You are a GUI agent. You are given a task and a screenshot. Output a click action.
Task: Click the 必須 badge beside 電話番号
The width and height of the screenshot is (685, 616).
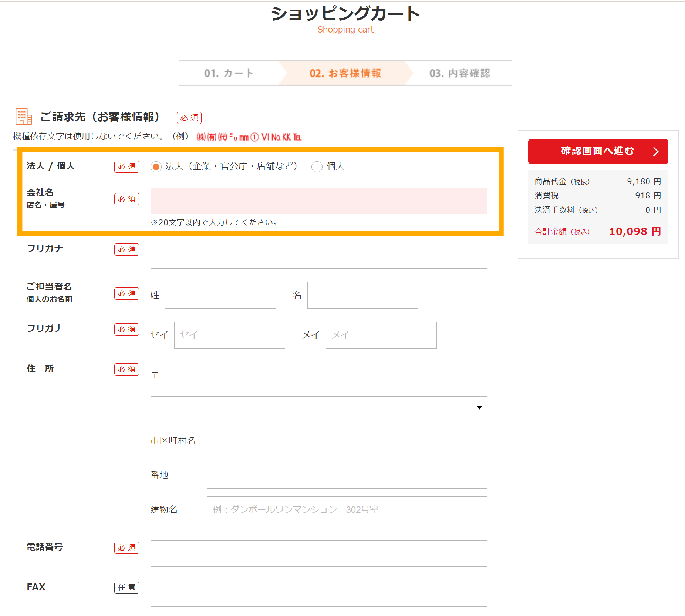[127, 548]
